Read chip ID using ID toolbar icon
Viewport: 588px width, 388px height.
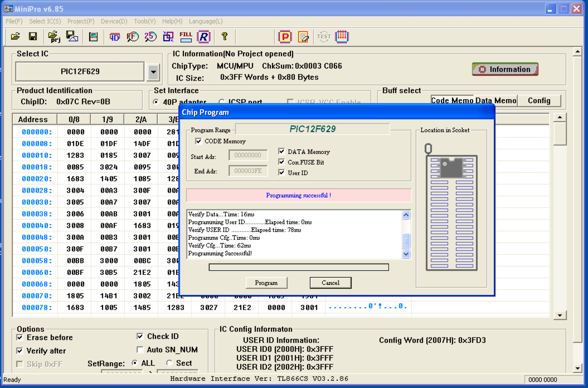coord(115,37)
